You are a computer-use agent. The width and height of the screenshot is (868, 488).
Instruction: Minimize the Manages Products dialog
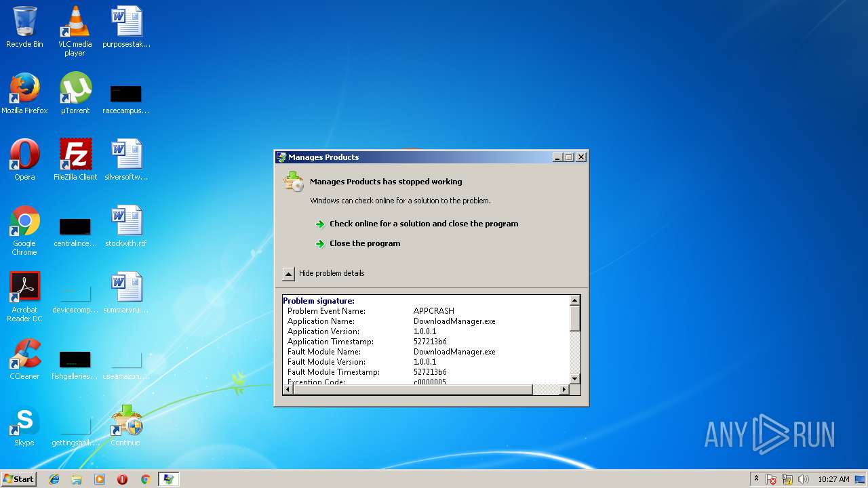557,157
